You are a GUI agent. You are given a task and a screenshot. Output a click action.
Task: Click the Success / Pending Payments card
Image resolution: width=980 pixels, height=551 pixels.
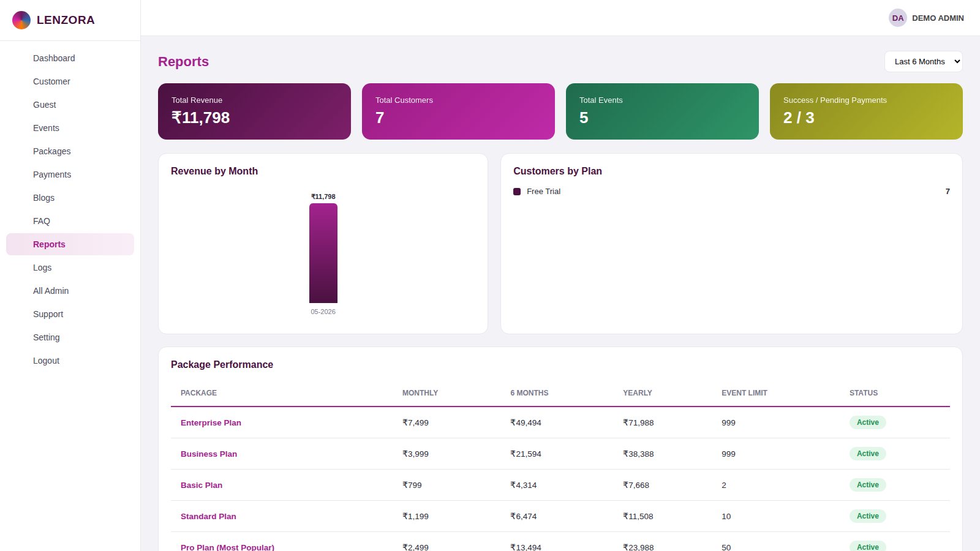click(866, 111)
